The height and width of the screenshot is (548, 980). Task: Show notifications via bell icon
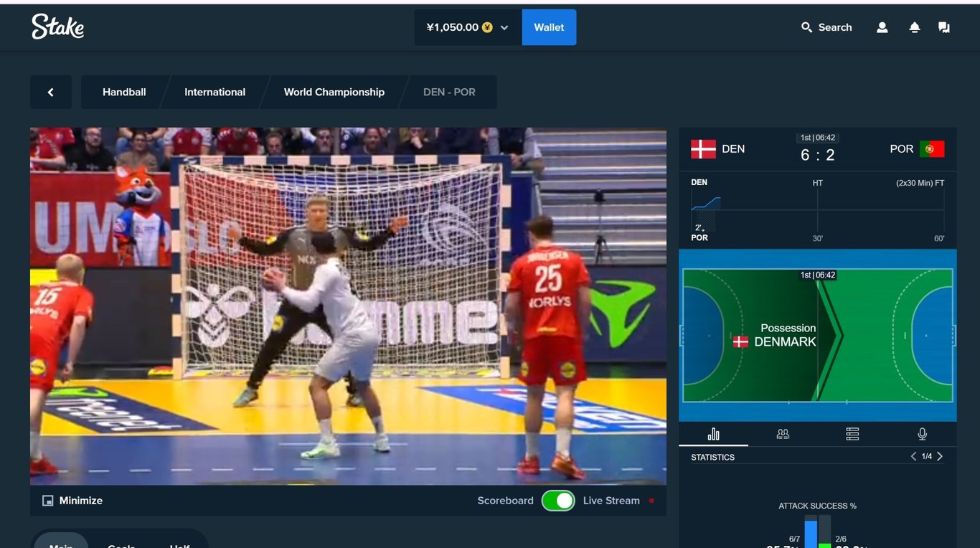tap(915, 27)
